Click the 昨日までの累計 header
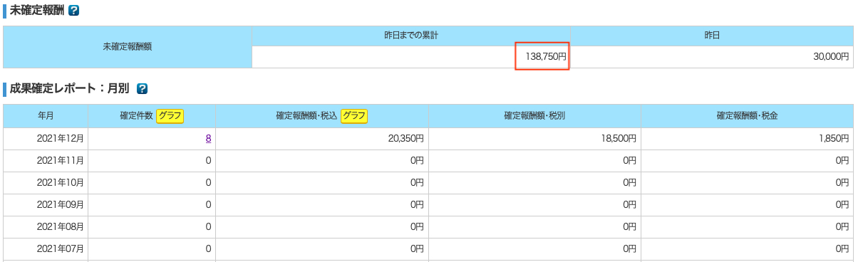868x262 pixels. (410, 36)
